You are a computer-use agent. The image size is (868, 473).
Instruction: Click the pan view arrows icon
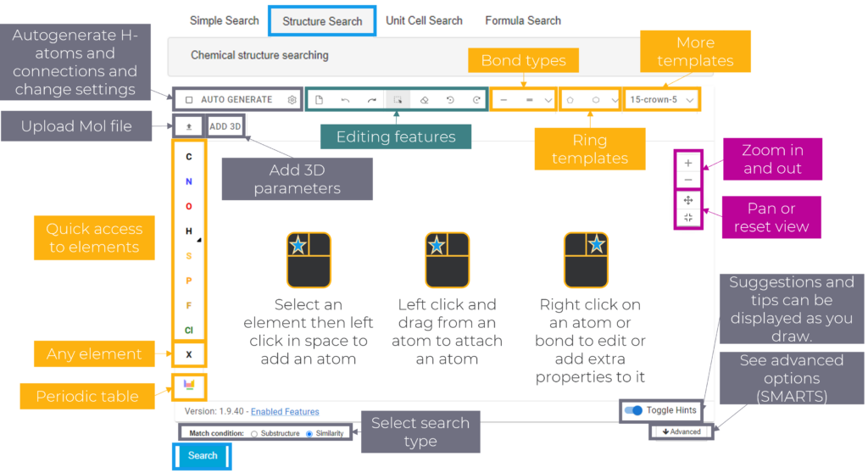687,200
